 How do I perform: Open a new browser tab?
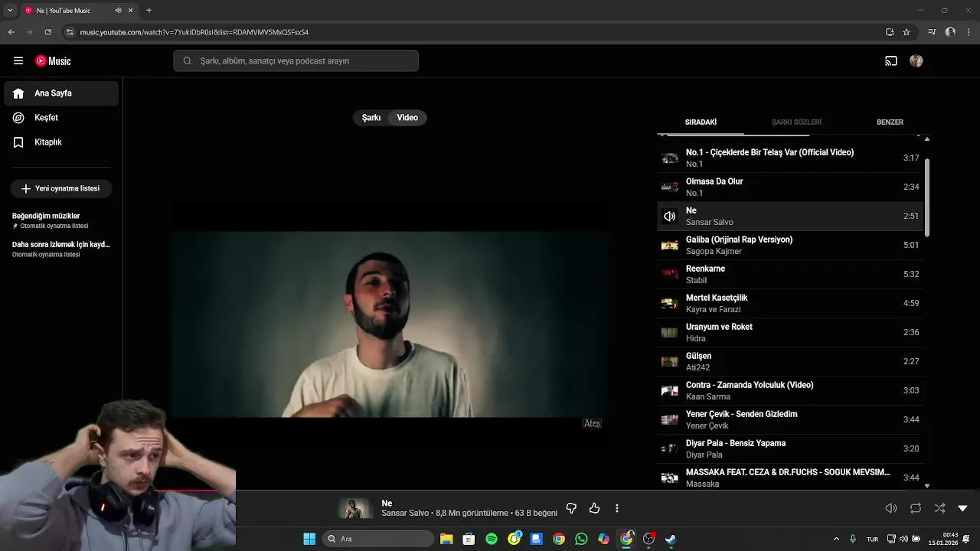point(149,11)
